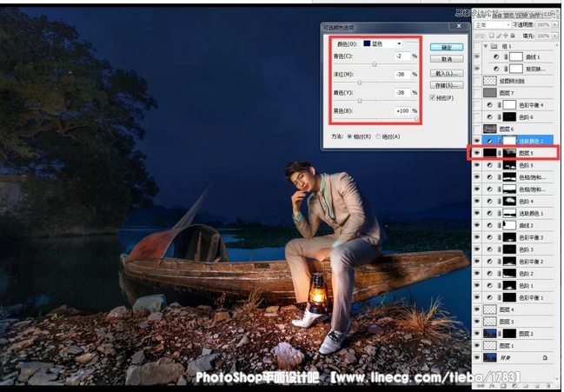Select the 图层 7 gray thumbnail

490,93
